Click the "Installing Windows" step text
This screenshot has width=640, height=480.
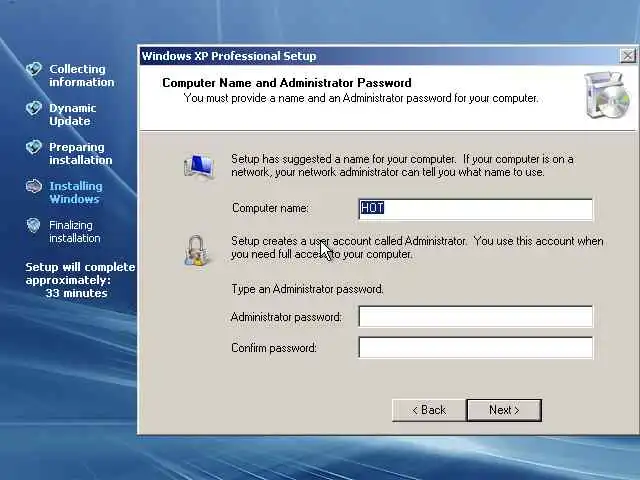point(76,192)
